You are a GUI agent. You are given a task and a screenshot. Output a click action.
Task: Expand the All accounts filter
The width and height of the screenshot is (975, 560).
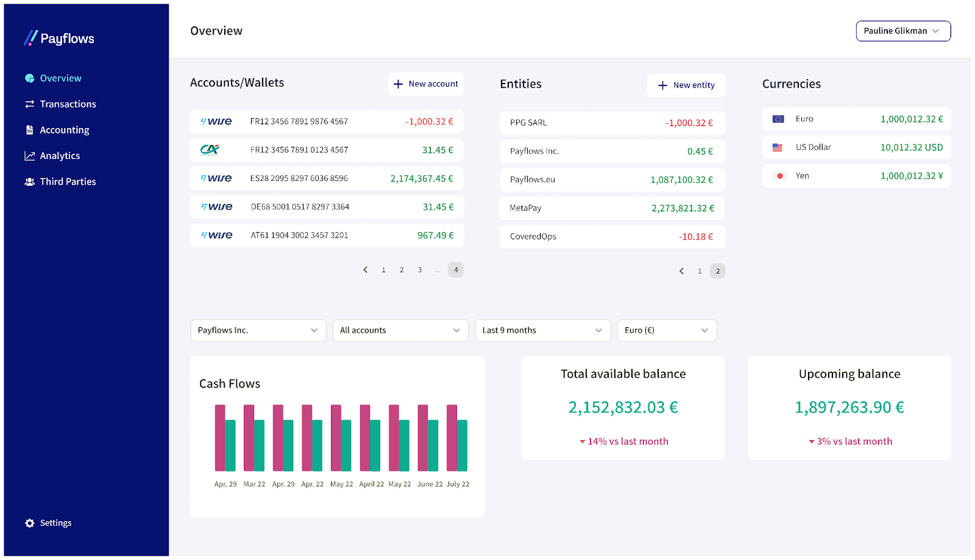pos(400,330)
